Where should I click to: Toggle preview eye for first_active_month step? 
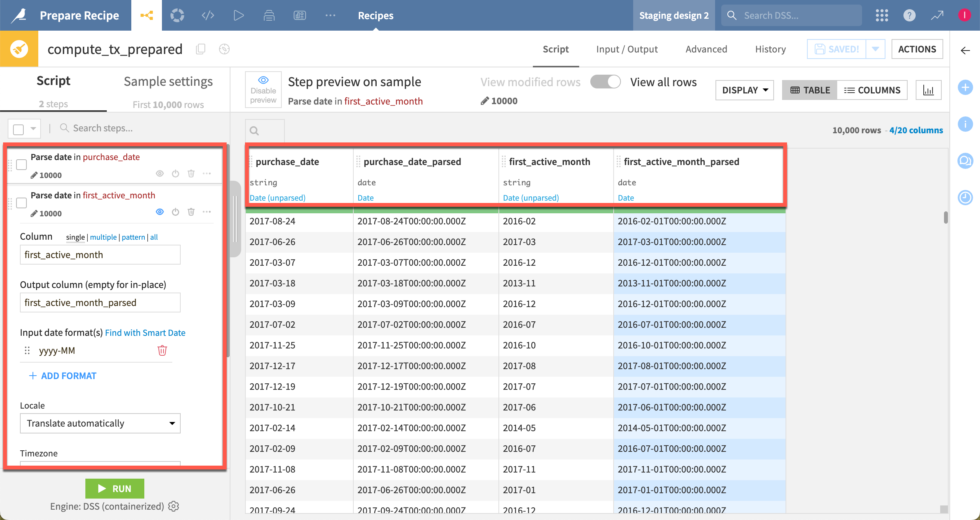160,212
